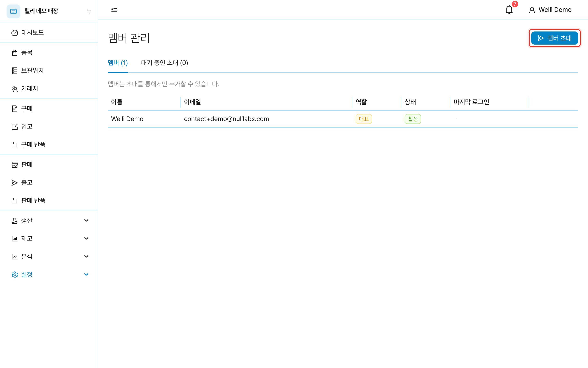Click the 생산 flask icon
This screenshot has width=588, height=368.
click(x=14, y=221)
